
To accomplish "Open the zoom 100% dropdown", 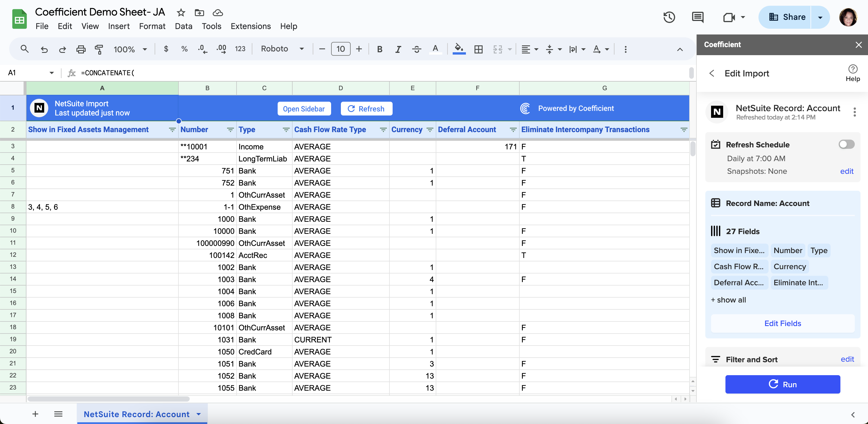I will pyautogui.click(x=130, y=49).
